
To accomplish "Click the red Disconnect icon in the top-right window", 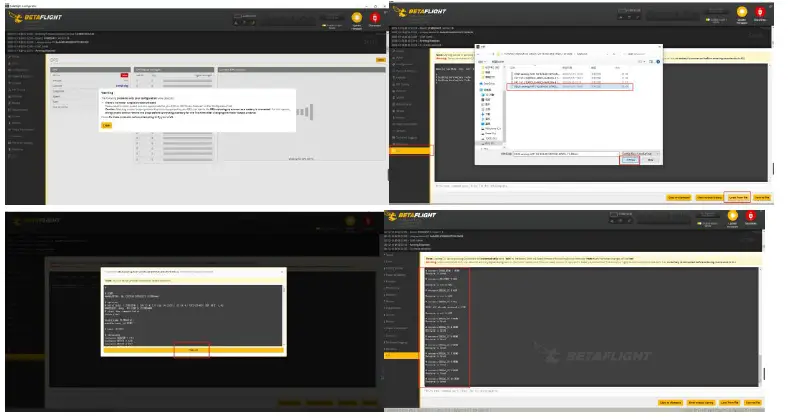I will click(x=760, y=14).
